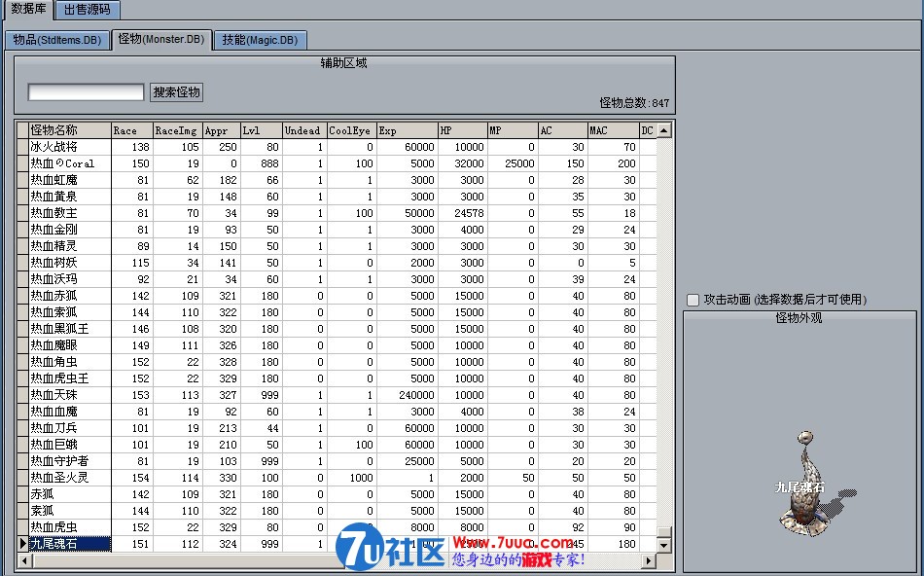
Task: Click the Race column header
Action: [x=132, y=130]
